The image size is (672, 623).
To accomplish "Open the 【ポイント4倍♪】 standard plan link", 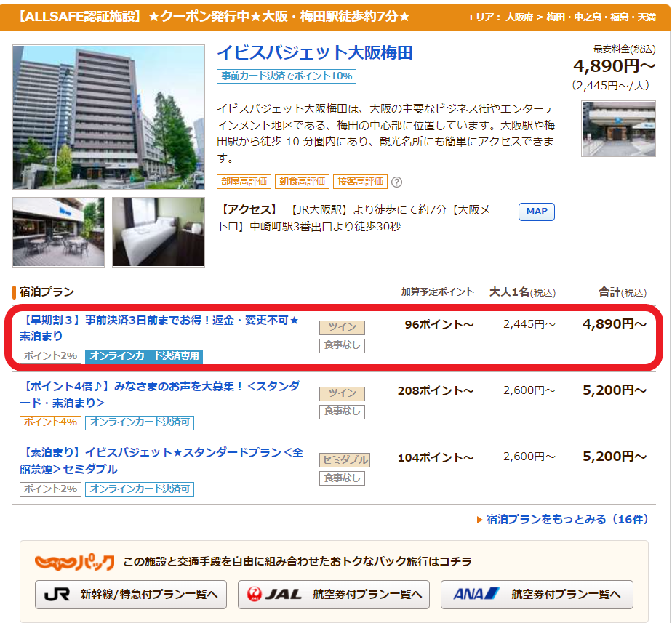I will (160, 394).
